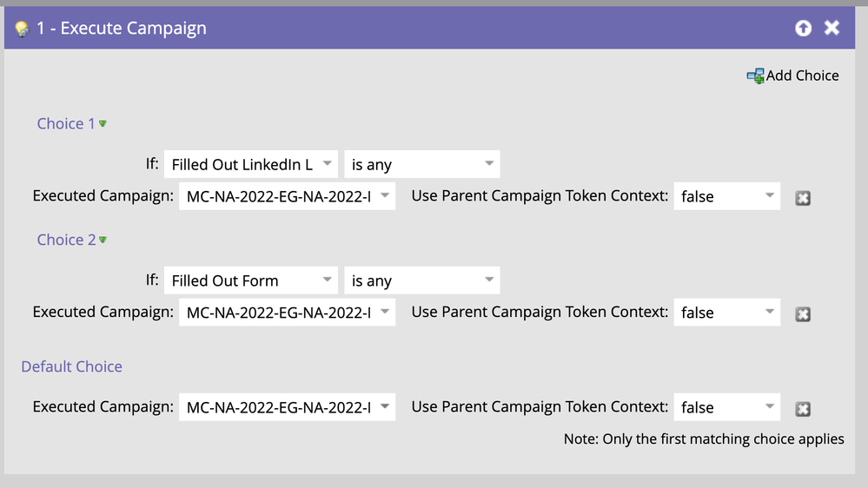Move the step up with the arrow icon
Screen dimensions: 868x488
coord(803,28)
